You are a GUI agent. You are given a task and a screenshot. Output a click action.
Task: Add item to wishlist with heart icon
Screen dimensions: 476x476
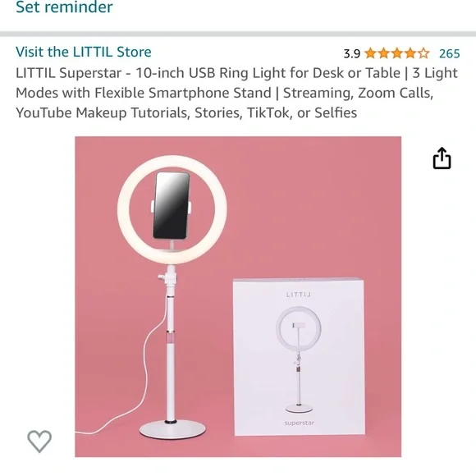coord(39,441)
